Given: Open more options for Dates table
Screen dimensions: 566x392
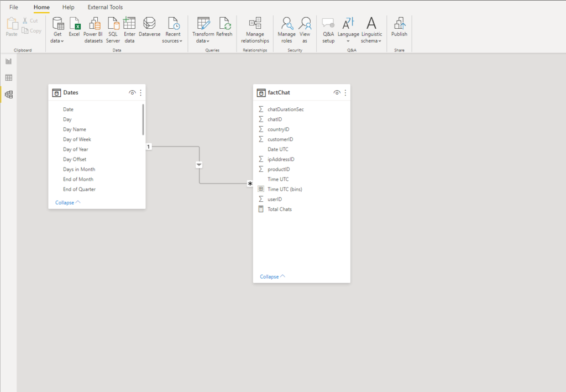Looking at the screenshot, I should coord(141,93).
